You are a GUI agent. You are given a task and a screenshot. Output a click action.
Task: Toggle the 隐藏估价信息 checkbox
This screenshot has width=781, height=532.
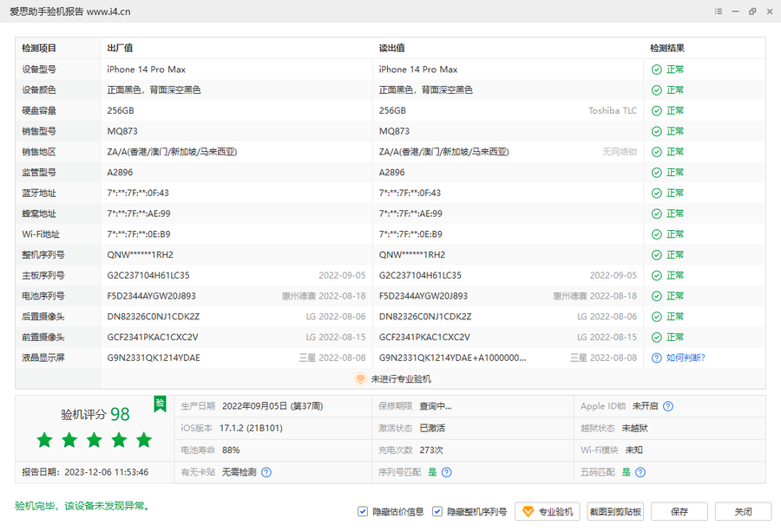[363, 511]
